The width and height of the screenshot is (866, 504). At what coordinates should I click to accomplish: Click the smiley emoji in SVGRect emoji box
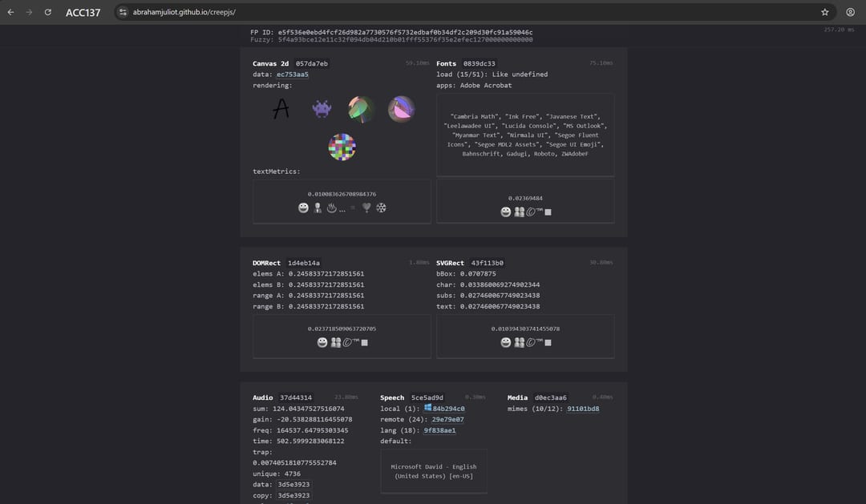coord(505,343)
